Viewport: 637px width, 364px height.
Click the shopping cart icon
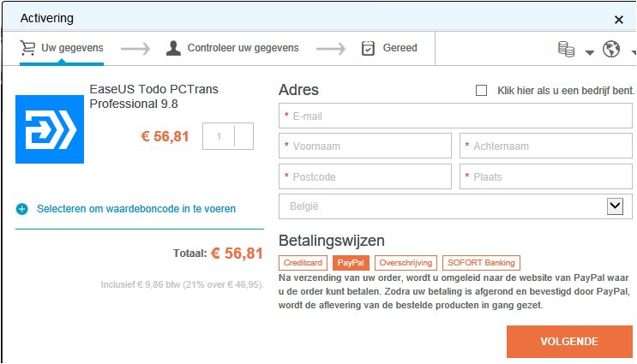point(27,48)
